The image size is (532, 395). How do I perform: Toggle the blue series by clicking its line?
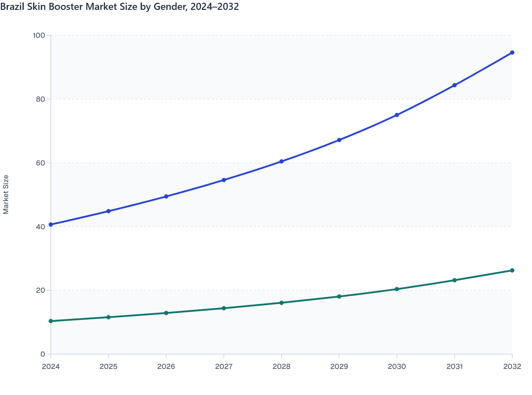click(x=310, y=151)
